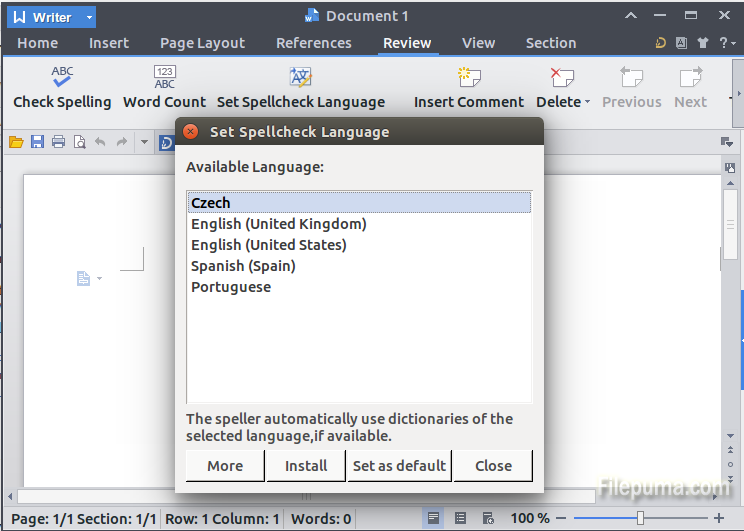Viewport: 744px width, 531px height.
Task: Open the Home tab
Action: pos(37,43)
